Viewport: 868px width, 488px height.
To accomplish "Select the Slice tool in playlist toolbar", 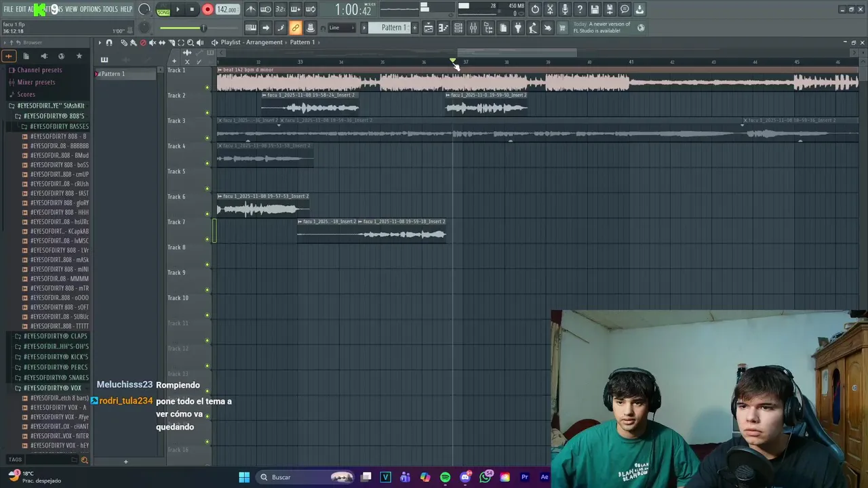I will tap(172, 43).
